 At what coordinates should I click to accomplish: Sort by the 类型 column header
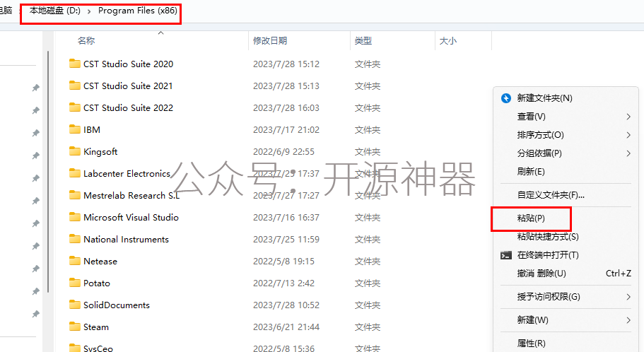(x=363, y=41)
